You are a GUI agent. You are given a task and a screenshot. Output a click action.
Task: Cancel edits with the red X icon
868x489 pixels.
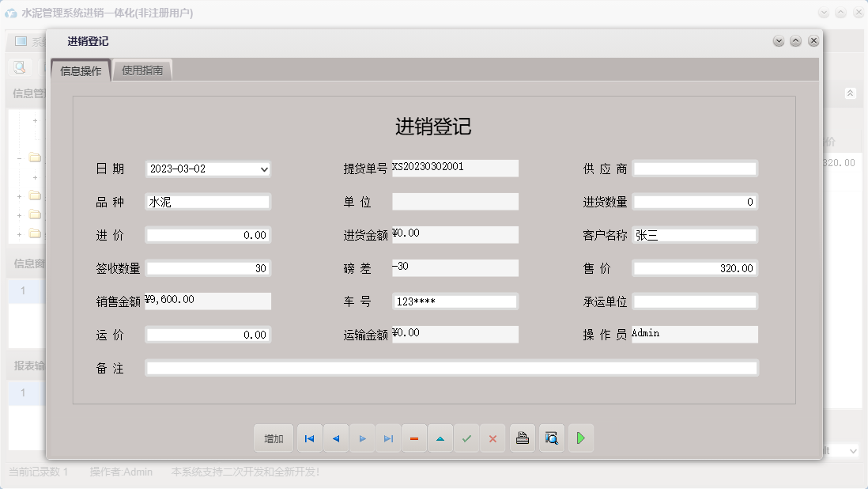(492, 438)
